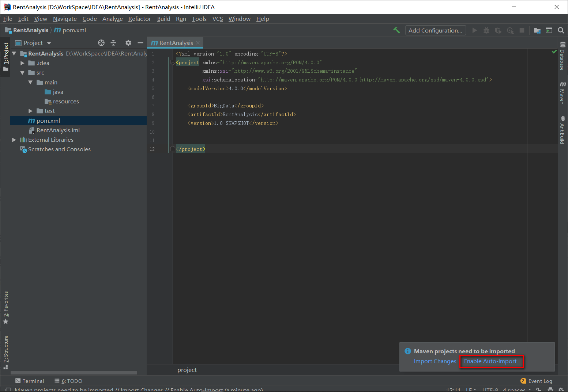Close the RentAnalysis editor tab
Viewport: 568px width, 392px height.
(x=198, y=43)
